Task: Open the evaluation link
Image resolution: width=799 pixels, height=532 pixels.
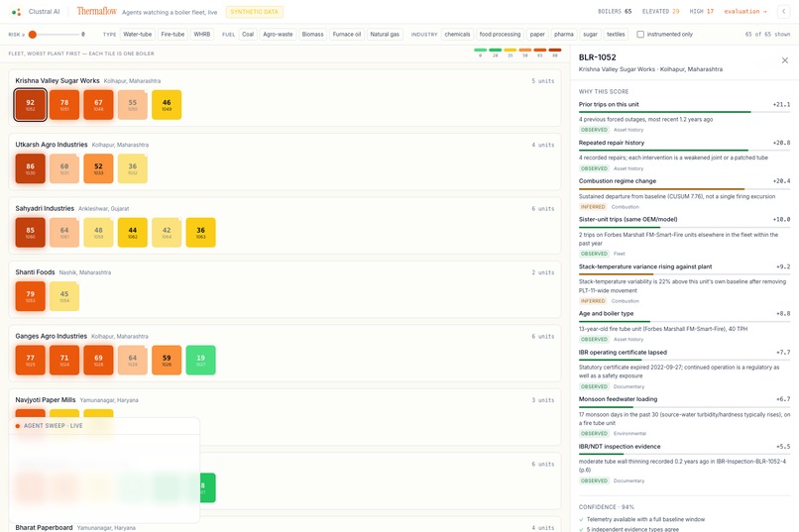Action: point(745,11)
